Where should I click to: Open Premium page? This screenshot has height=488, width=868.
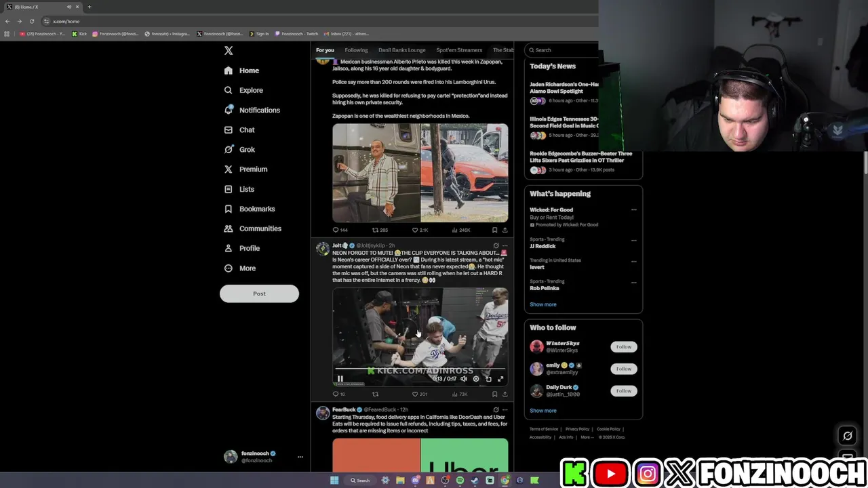[245, 169]
